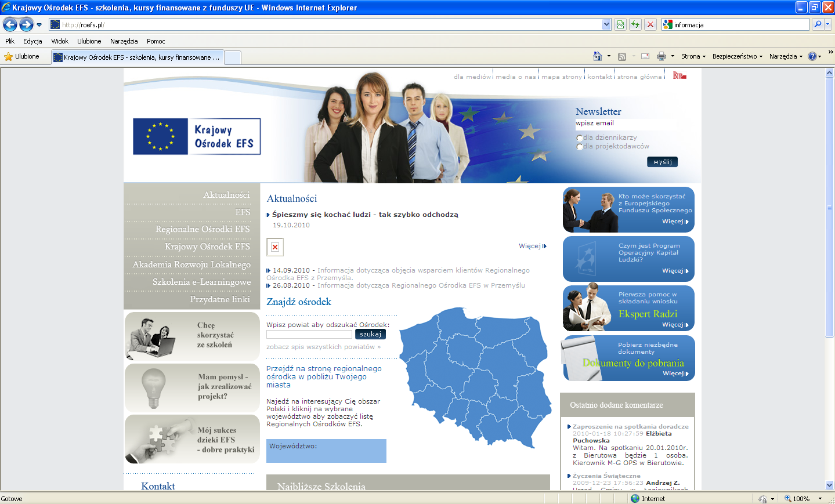Open Regionalne Ośrodki EFS in left menu
Screen dimensions: 835x504
coord(203,229)
